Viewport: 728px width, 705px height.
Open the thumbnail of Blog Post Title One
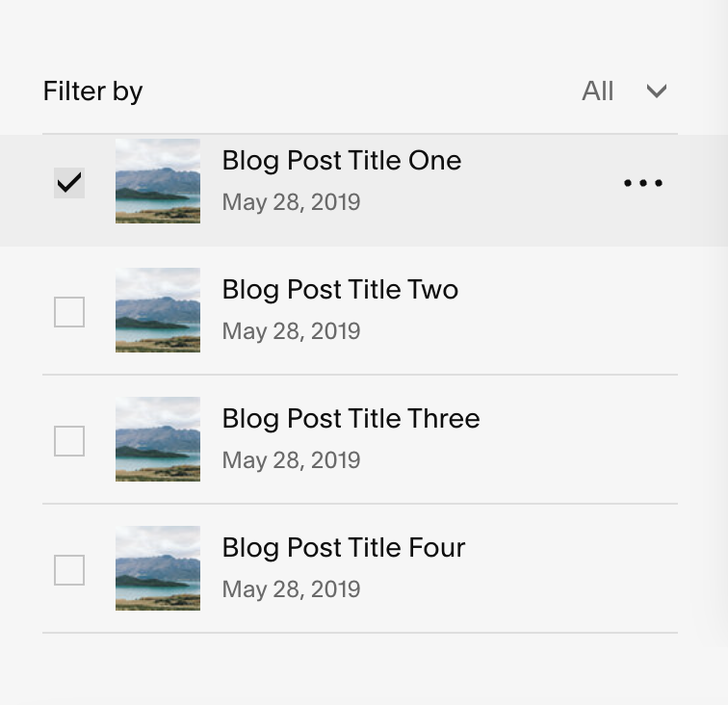[x=158, y=181]
